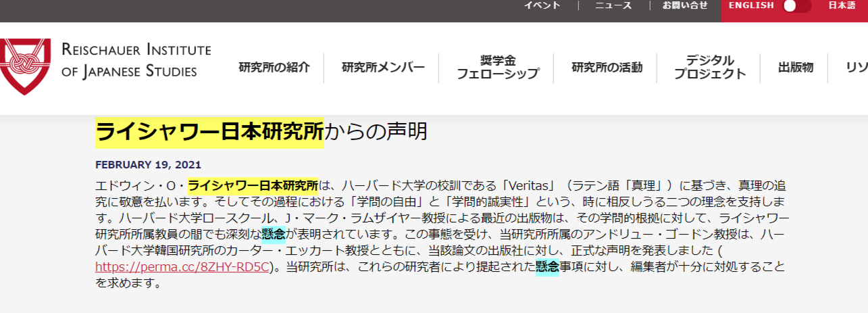Click the first cyan highlighted 懸念 word

(x=274, y=235)
